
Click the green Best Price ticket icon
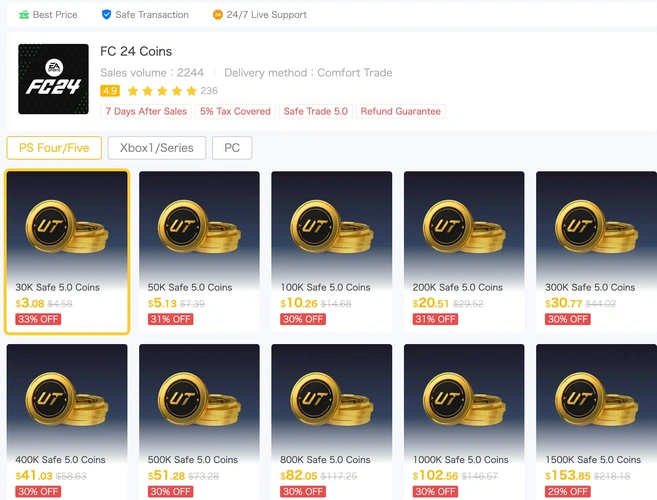(24, 15)
